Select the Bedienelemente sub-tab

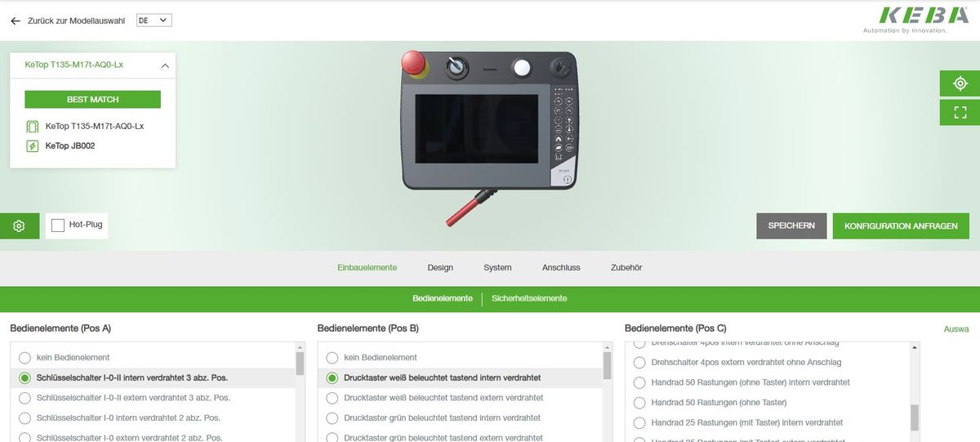443,298
